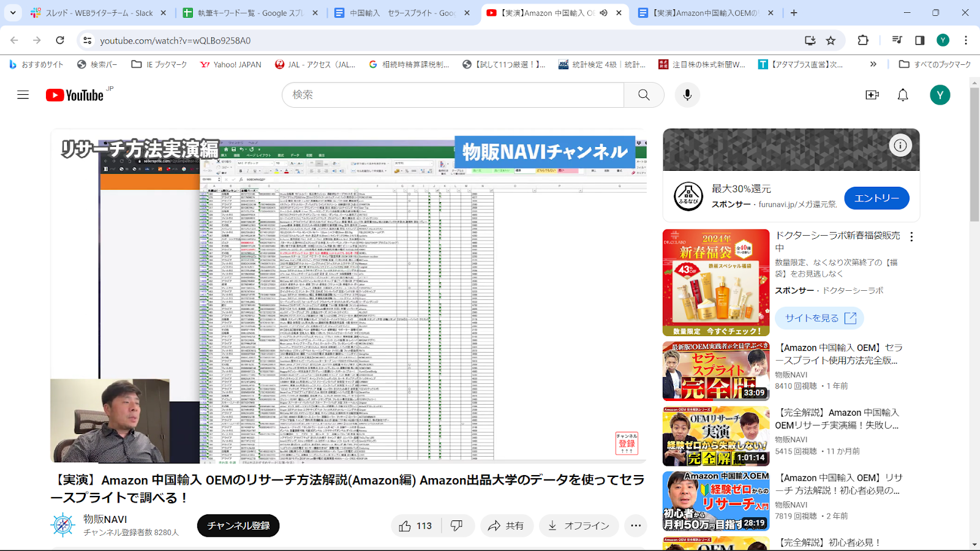Click the オフライン download button
Image resolution: width=980 pixels, height=551 pixels.
tap(579, 526)
